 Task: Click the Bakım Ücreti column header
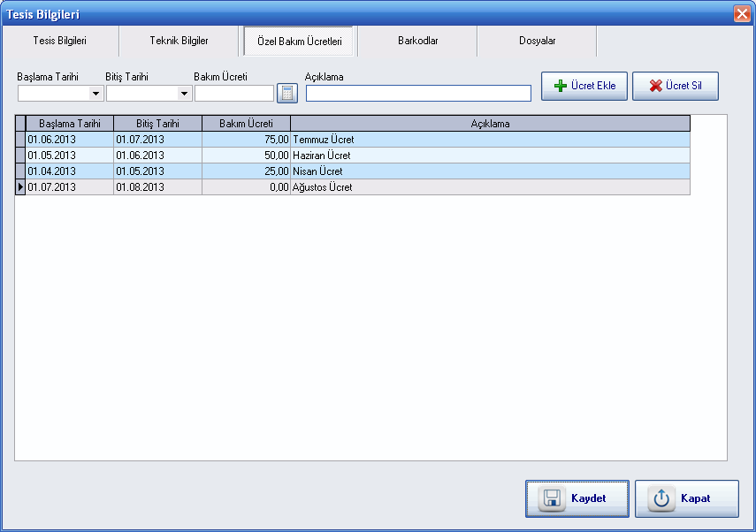[246, 124]
